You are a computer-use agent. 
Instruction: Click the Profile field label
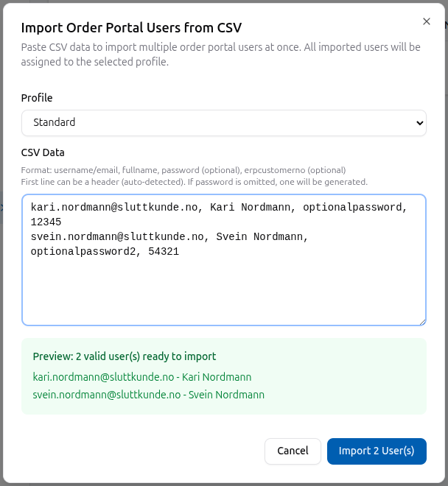(37, 98)
